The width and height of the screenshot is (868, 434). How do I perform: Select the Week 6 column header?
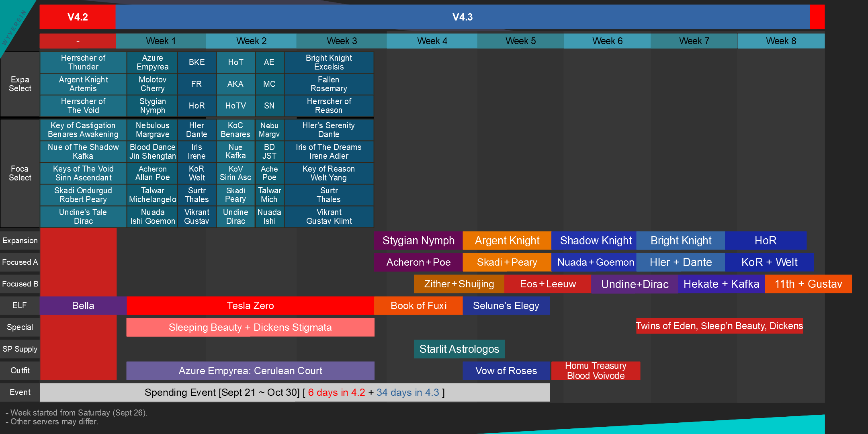point(607,41)
